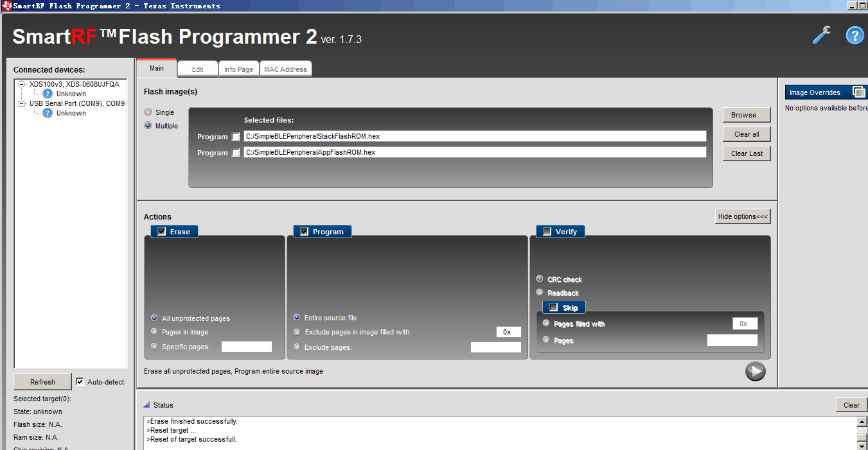Click the status log scroll down arrow
Viewport: 868px width, 450px height.
[x=862, y=446]
